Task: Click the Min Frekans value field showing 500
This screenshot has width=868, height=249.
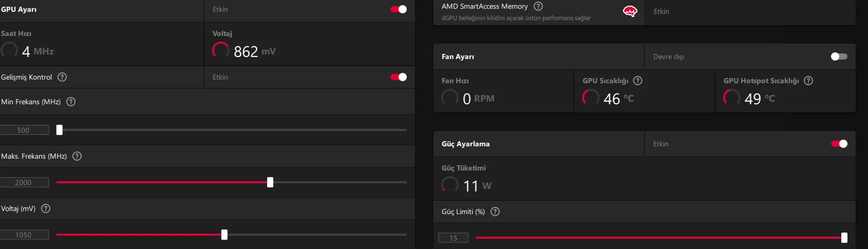Action: [x=24, y=130]
